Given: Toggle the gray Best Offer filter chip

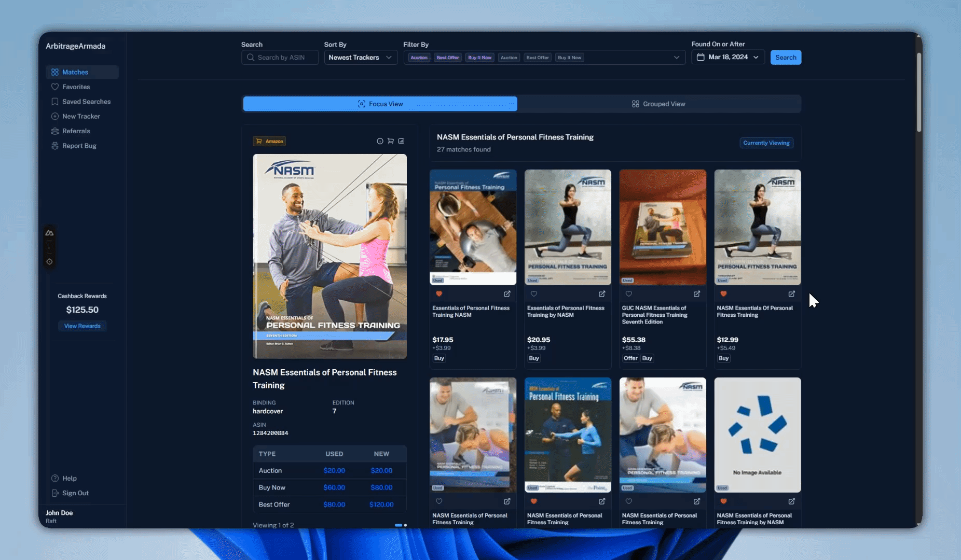Looking at the screenshot, I should 537,58.
